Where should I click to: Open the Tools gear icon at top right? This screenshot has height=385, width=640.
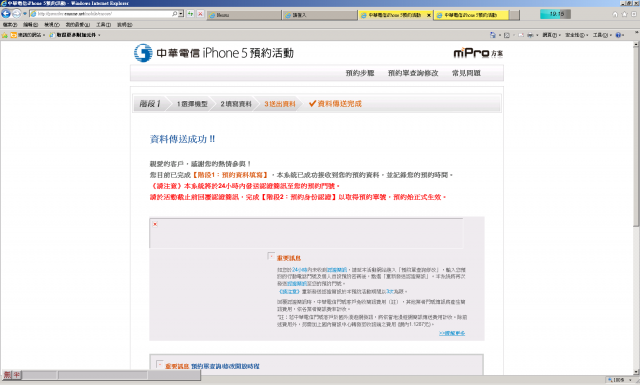[634, 14]
